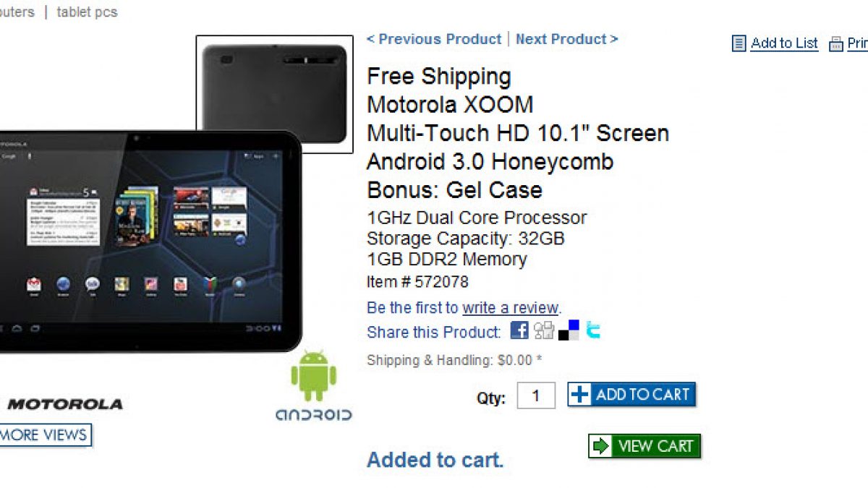Open MORE VIEWS of the product
Viewport: 868px width, 488px height.
click(45, 435)
